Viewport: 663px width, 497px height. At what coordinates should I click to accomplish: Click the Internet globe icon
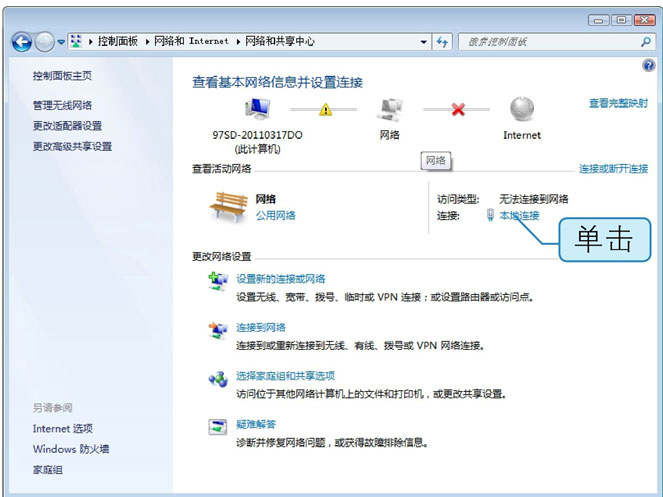[522, 109]
